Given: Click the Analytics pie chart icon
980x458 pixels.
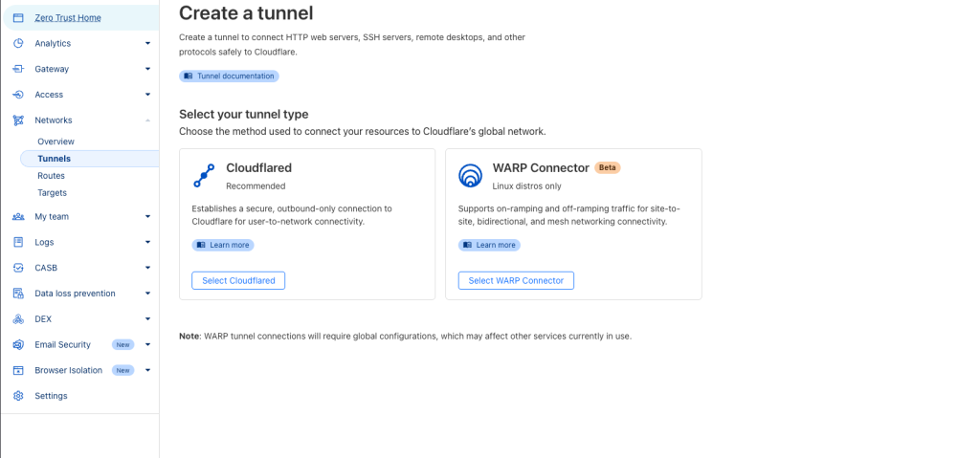Looking at the screenshot, I should [x=18, y=43].
